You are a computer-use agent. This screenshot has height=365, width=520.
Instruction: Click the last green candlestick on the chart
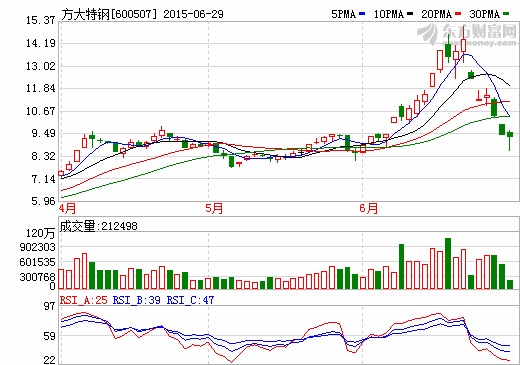pyautogui.click(x=510, y=140)
